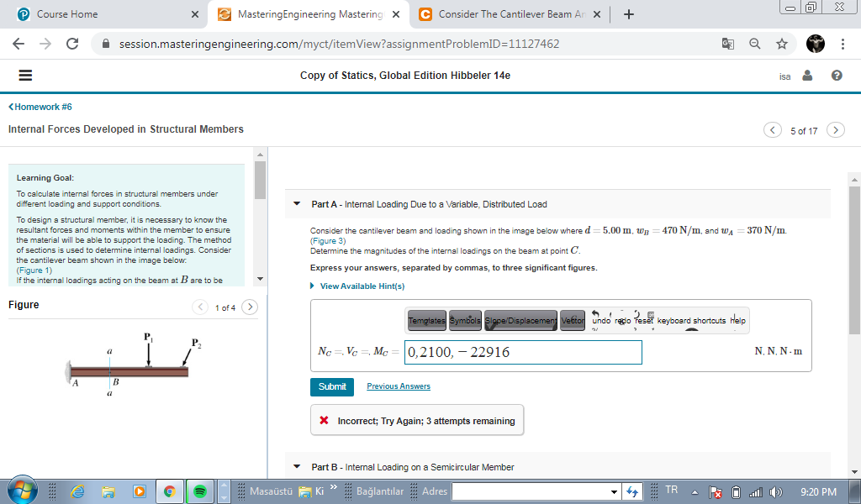Open the Address bar dropdown in the taskbar
Image resolution: width=861 pixels, height=504 pixels.
click(613, 490)
